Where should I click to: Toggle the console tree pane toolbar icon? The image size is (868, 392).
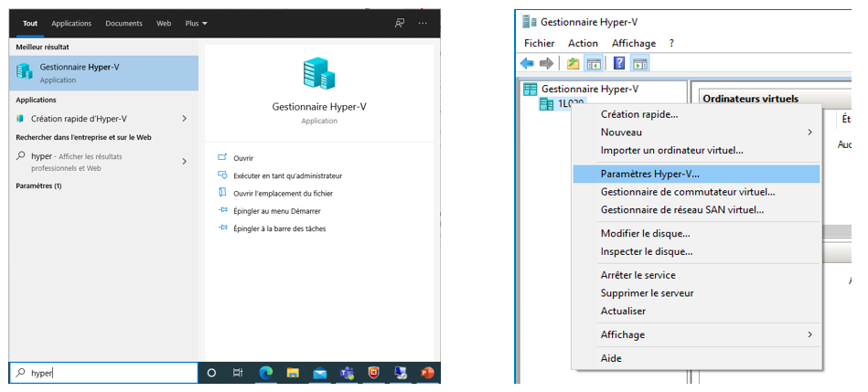[594, 64]
